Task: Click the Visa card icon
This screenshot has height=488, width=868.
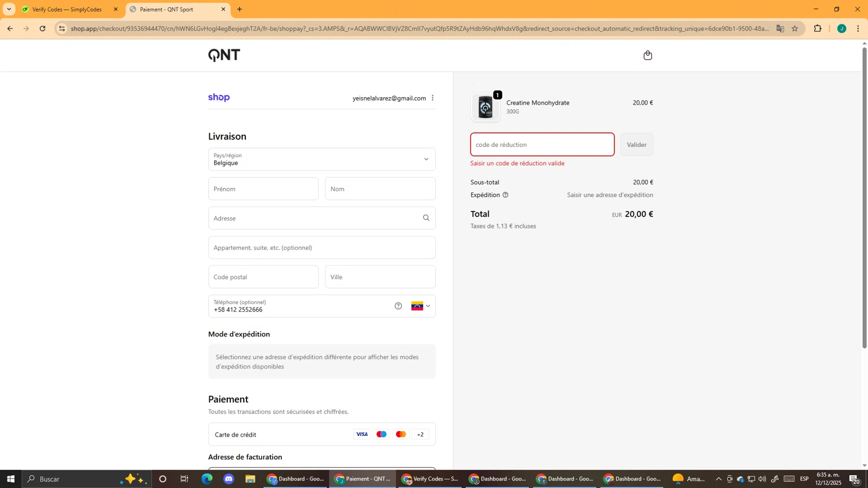Action: (362, 434)
